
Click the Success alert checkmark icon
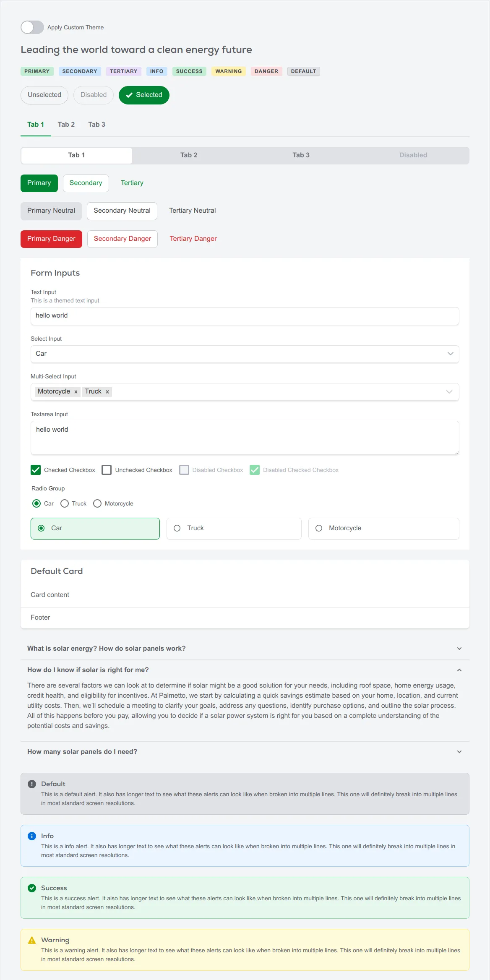(x=32, y=888)
